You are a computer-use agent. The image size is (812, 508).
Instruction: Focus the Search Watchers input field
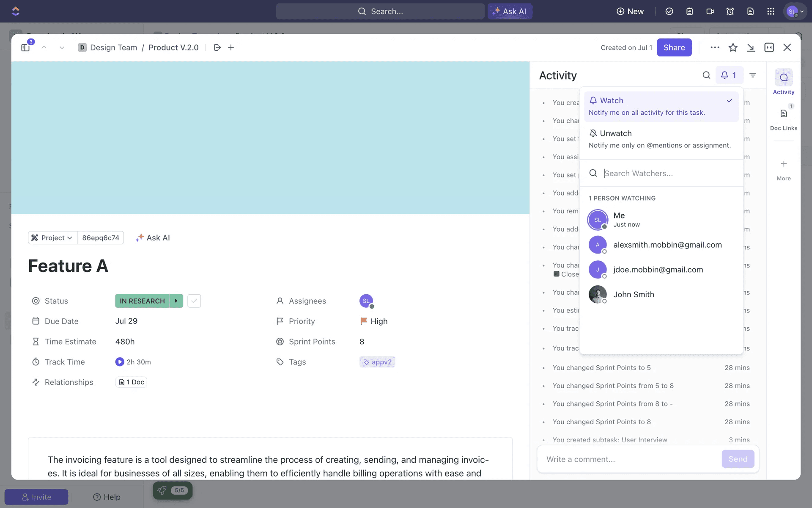(668, 174)
